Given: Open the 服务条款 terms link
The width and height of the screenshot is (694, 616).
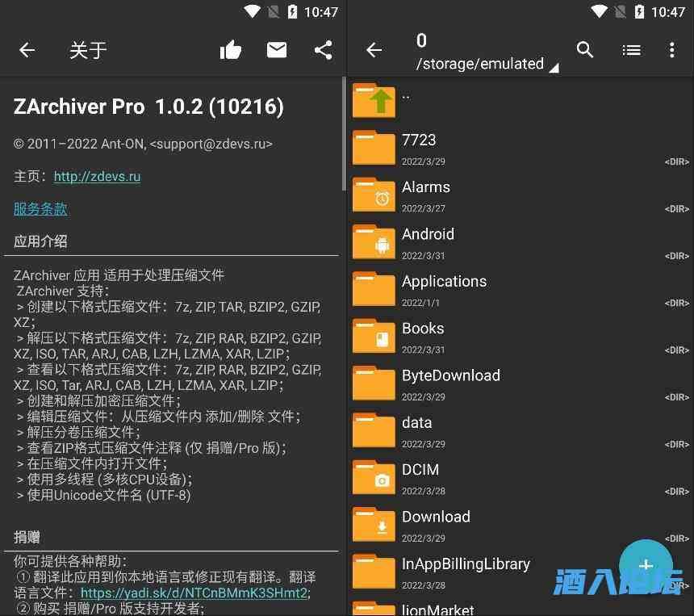Looking at the screenshot, I should [x=40, y=208].
